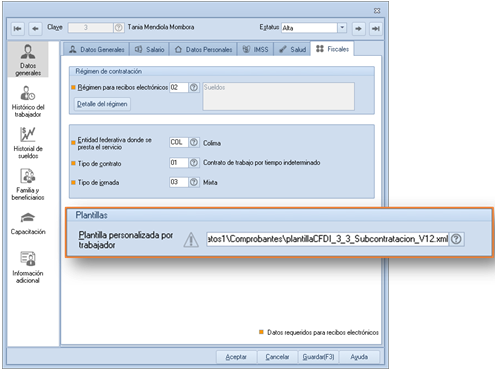The width and height of the screenshot is (495, 371).
Task: Click text Contrato de trabajo por tiempo indeterminado
Action: [262, 163]
